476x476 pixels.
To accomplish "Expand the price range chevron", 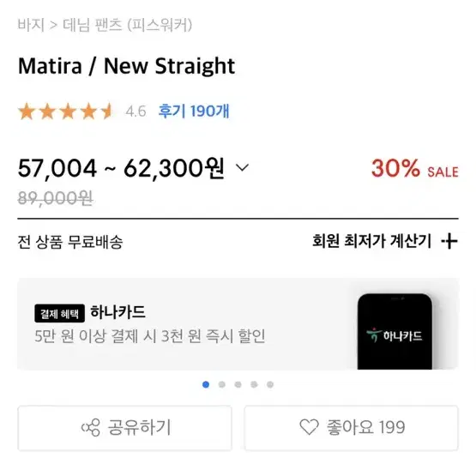I will click(x=242, y=167).
